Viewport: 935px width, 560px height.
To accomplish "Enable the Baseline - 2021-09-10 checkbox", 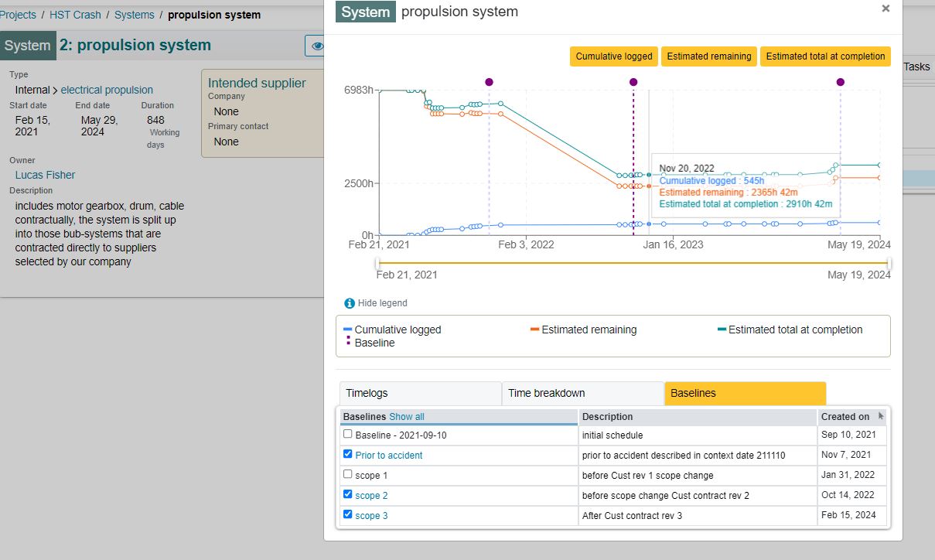I will (347, 434).
